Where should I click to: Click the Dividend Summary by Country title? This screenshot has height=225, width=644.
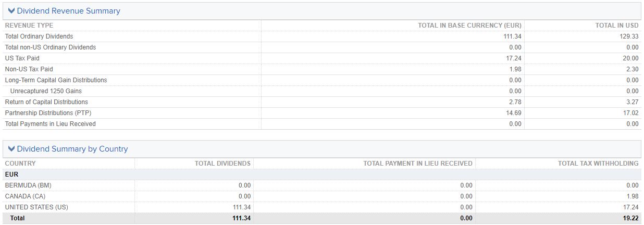click(x=72, y=149)
